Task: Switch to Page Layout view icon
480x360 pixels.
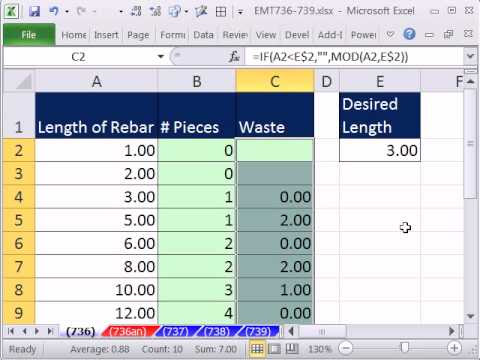Action: click(274, 349)
